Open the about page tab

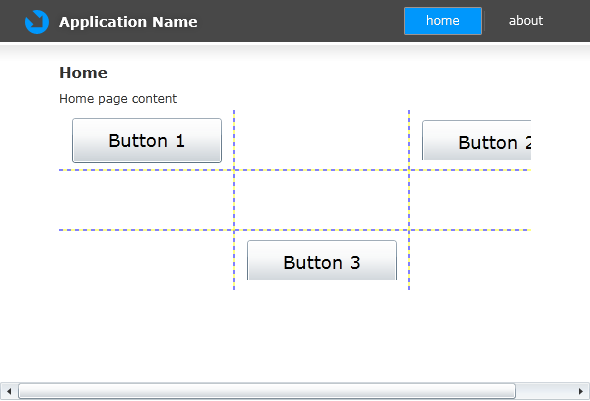(x=526, y=21)
